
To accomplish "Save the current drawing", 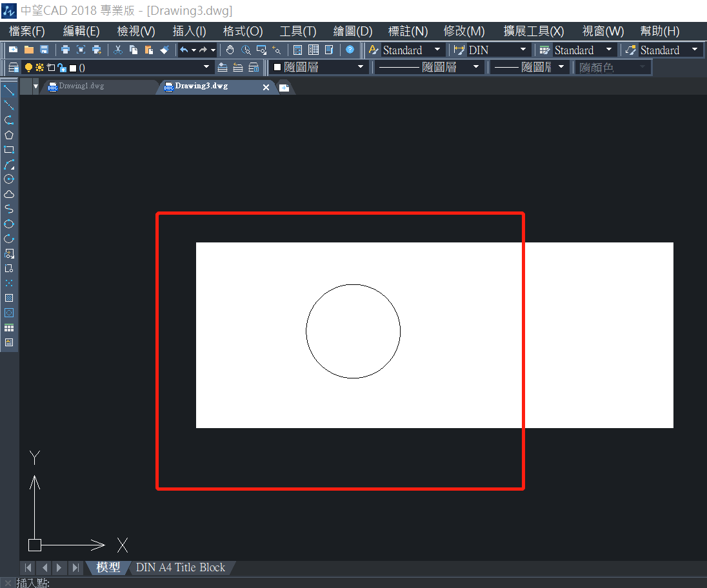I will tap(44, 50).
